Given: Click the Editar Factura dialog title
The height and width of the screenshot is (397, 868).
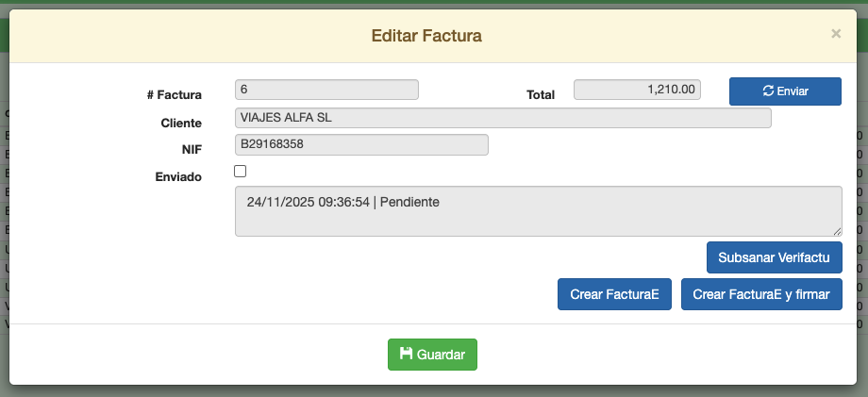Looking at the screenshot, I should point(426,36).
